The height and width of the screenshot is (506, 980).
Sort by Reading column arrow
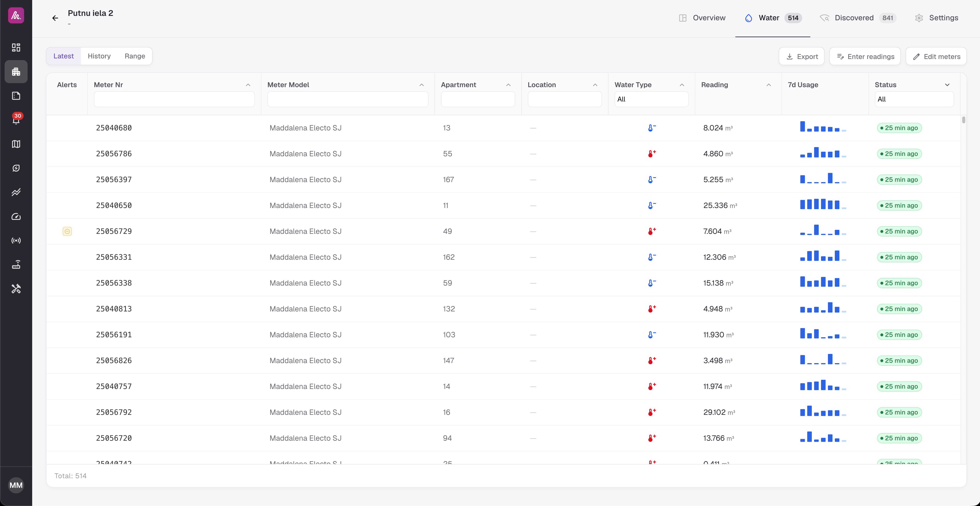pyautogui.click(x=769, y=85)
